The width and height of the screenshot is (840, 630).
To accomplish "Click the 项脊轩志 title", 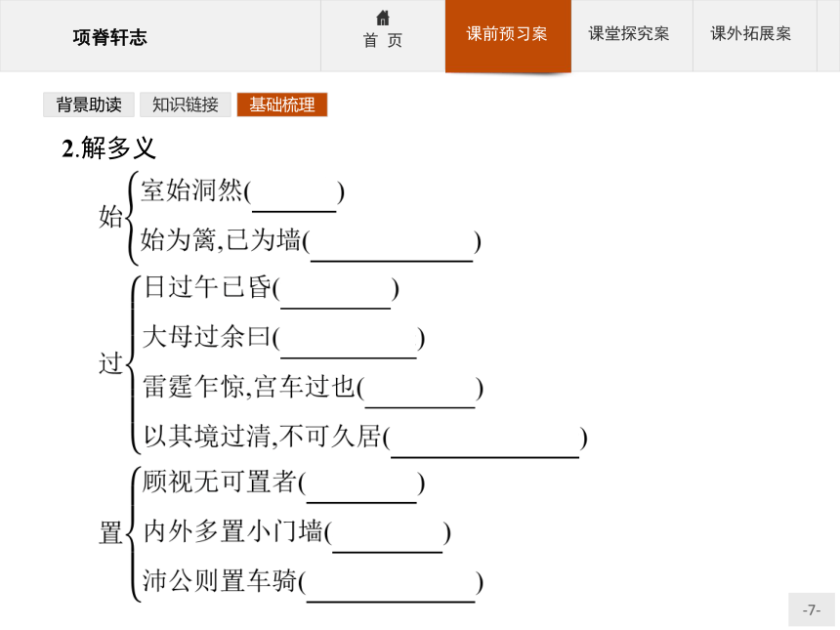I will pos(109,37).
